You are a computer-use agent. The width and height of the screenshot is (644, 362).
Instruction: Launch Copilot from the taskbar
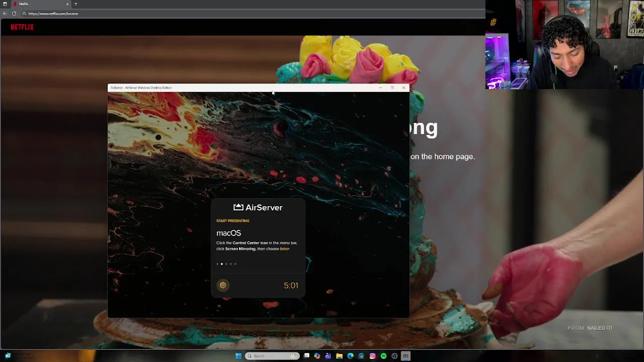point(317,356)
